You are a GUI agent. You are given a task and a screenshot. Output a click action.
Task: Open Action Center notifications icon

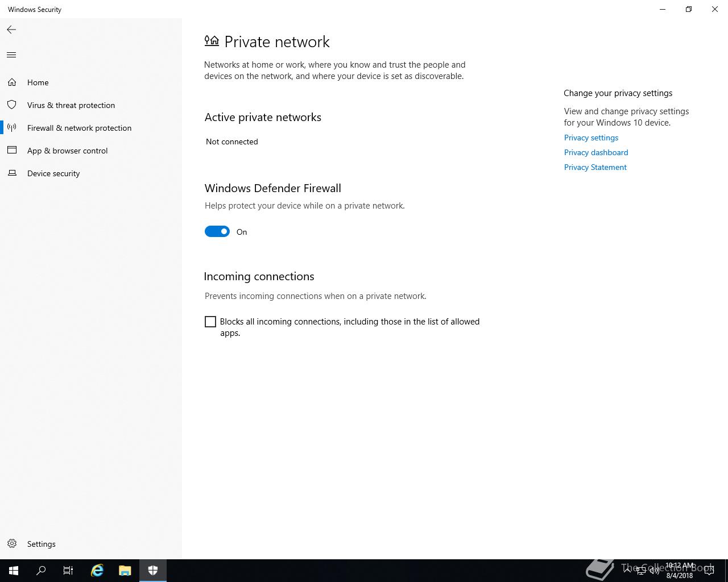pyautogui.click(x=709, y=571)
